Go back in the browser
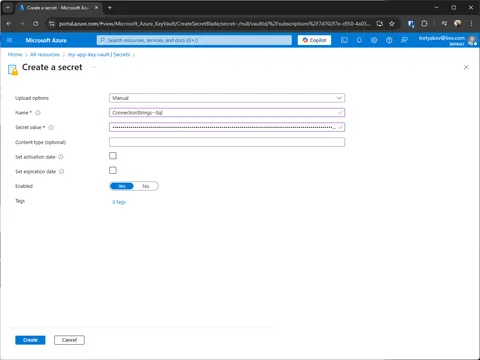The width and height of the screenshot is (480, 360). tap(9, 24)
